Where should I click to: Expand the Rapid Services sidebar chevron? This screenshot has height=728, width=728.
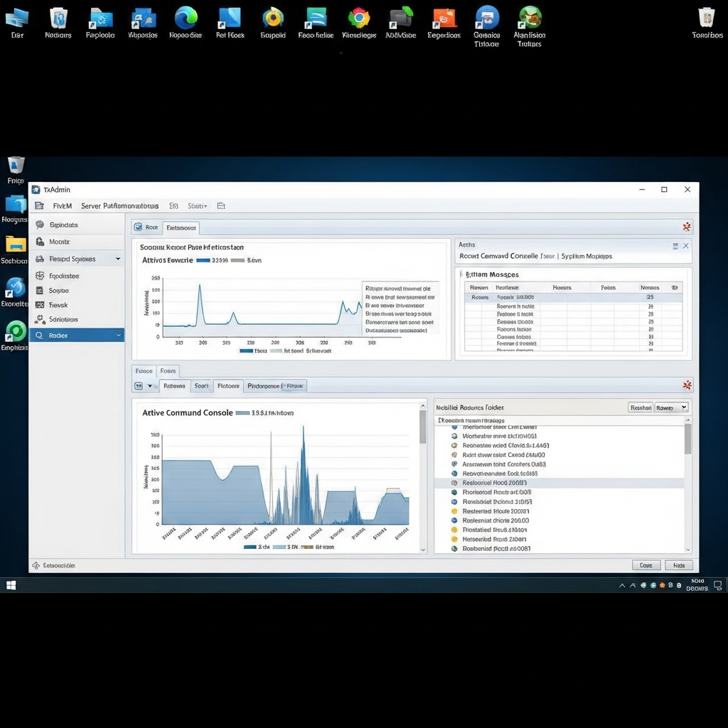[118, 259]
